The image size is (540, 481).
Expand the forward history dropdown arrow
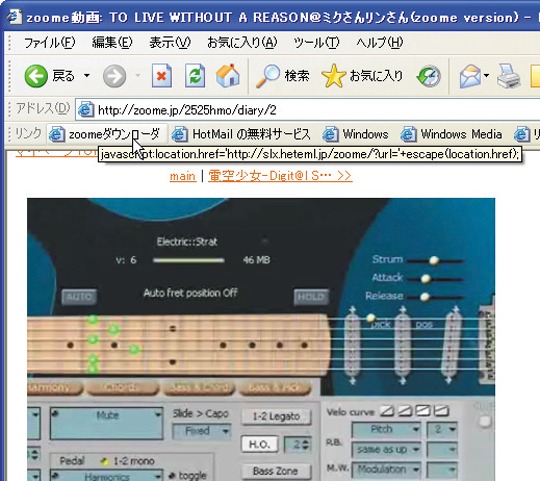tap(138, 75)
